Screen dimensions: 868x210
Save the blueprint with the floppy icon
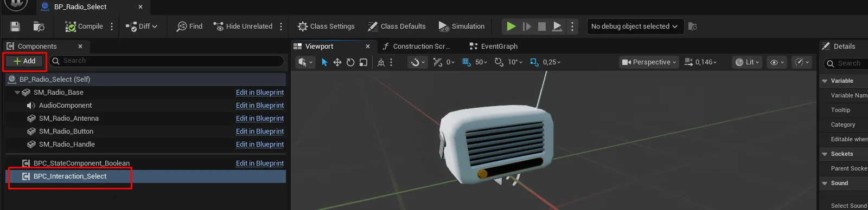coord(15,27)
